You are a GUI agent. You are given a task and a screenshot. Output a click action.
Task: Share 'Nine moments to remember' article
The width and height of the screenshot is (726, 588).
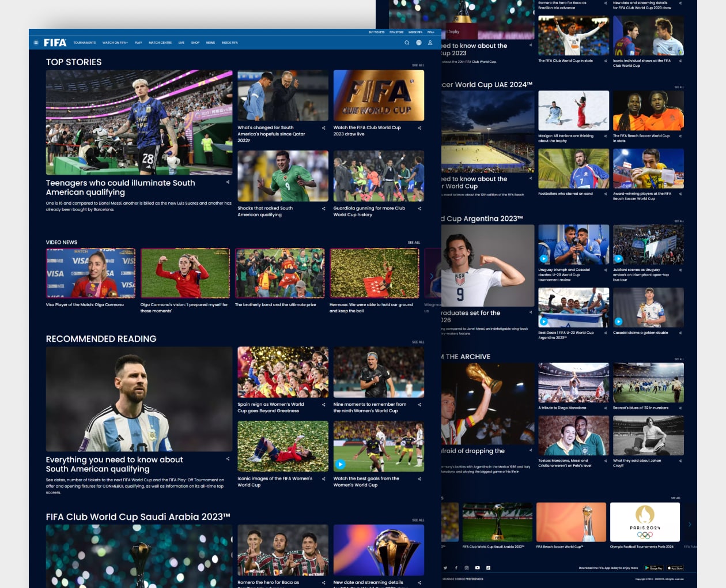pos(419,405)
